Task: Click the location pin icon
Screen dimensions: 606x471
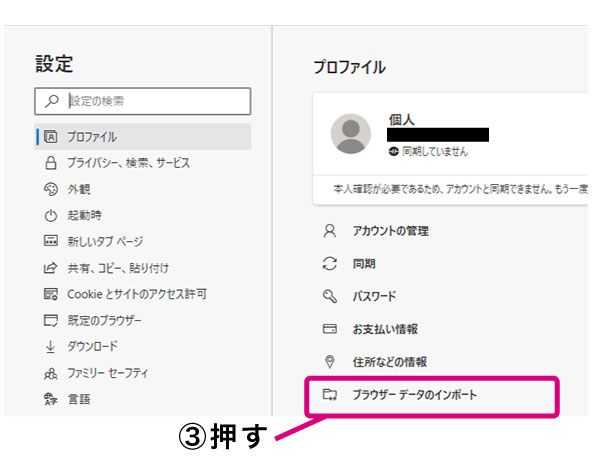Action: point(330,362)
